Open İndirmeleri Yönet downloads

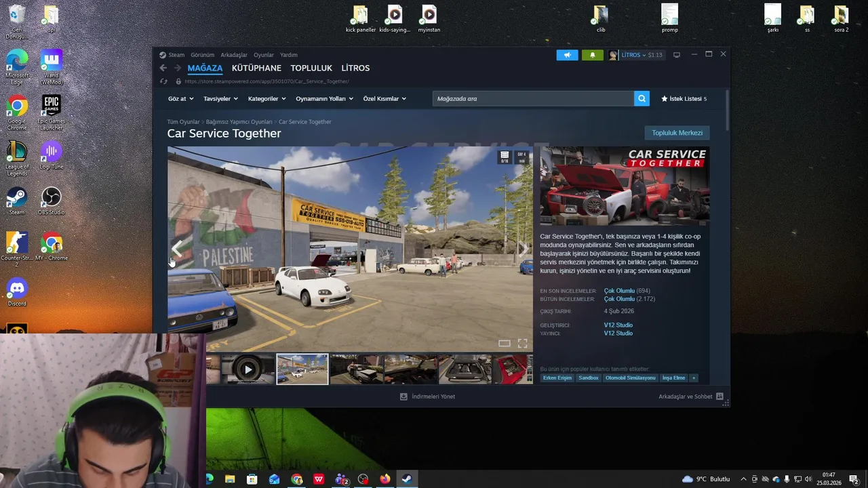tap(427, 396)
